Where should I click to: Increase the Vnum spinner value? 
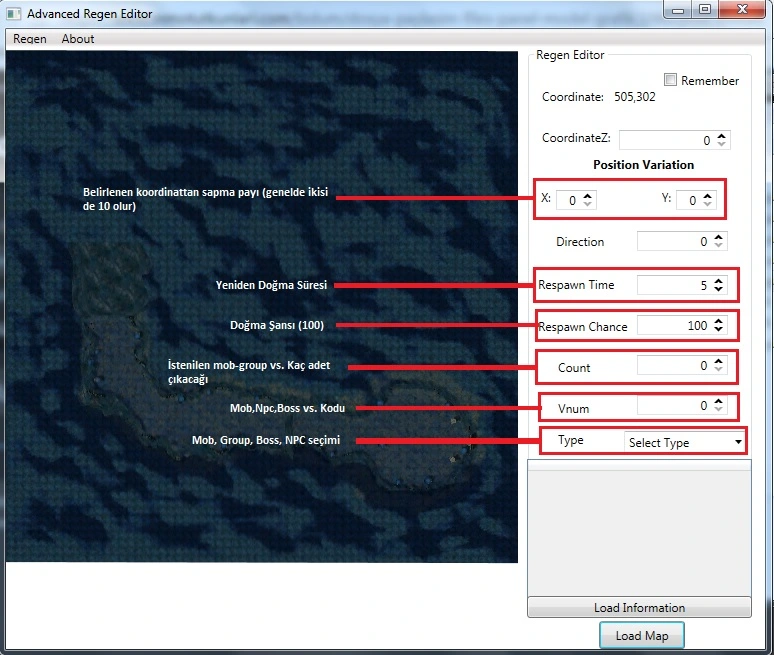point(719,401)
